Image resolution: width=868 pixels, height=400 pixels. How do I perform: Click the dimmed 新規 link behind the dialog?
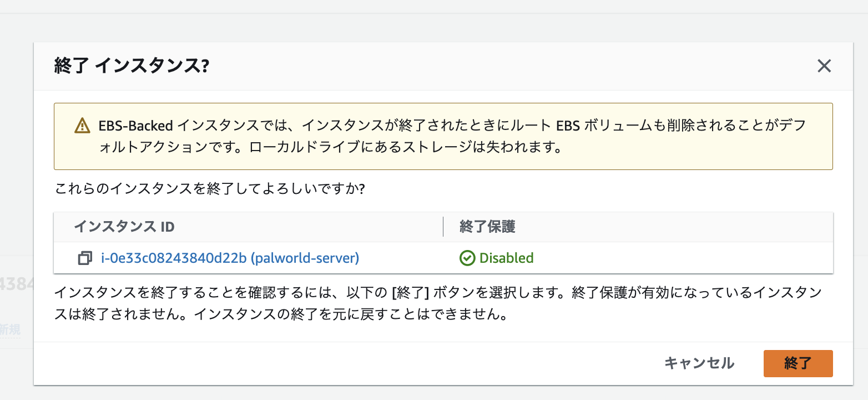[10, 329]
